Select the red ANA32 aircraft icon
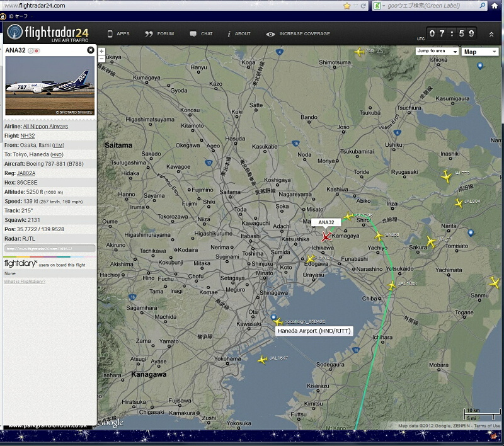This screenshot has height=446, width=504. [326, 236]
